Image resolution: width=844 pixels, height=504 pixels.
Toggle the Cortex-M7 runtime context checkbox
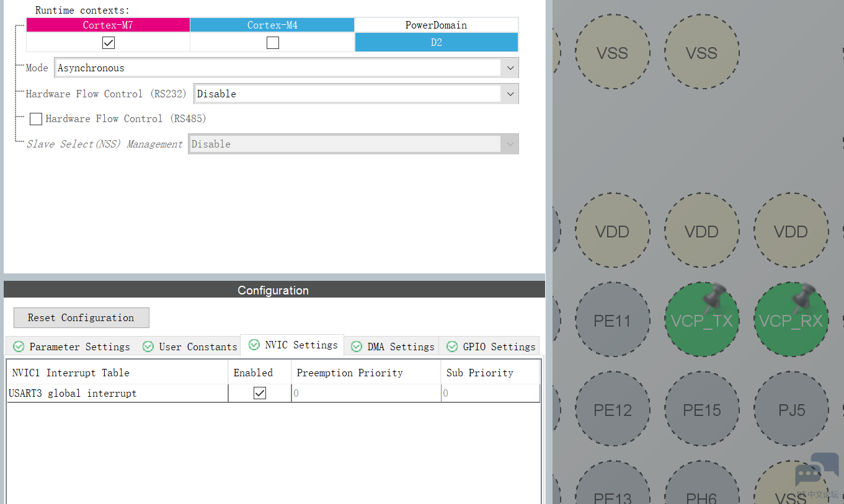pos(109,43)
